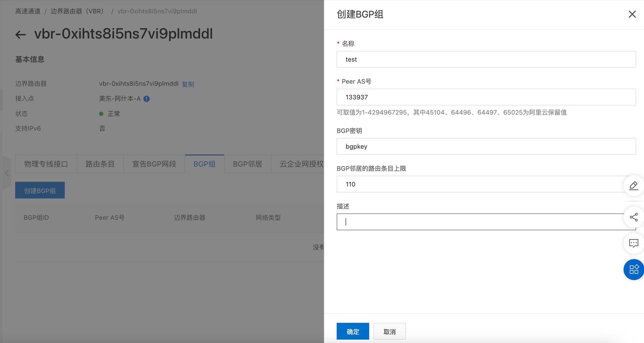Image resolution: width=644 pixels, height=343 pixels.
Task: Click into the 名称 field containing test
Action: [x=486, y=59]
